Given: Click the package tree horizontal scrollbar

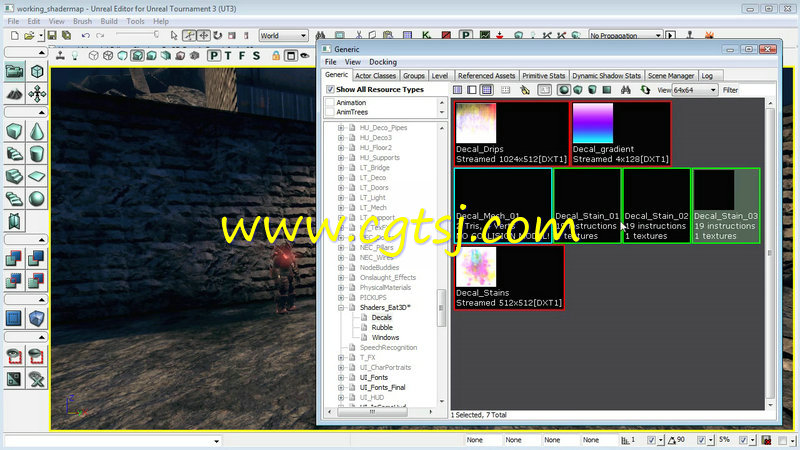Looking at the screenshot, I should point(380,411).
